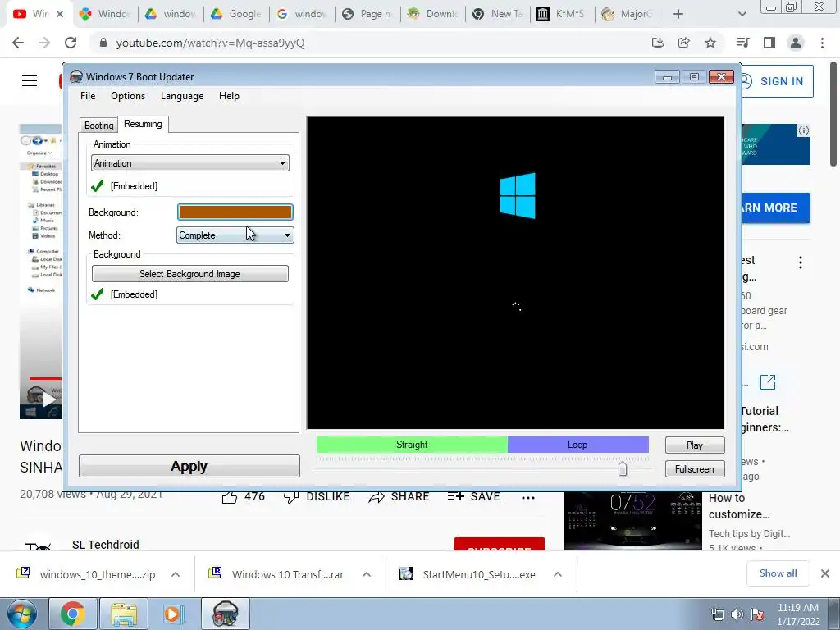Open the Windows Start orb

pos(22,614)
